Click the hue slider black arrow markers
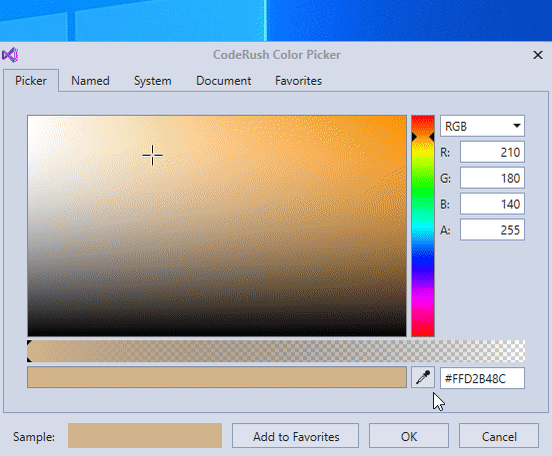This screenshot has height=456, width=552. click(423, 137)
